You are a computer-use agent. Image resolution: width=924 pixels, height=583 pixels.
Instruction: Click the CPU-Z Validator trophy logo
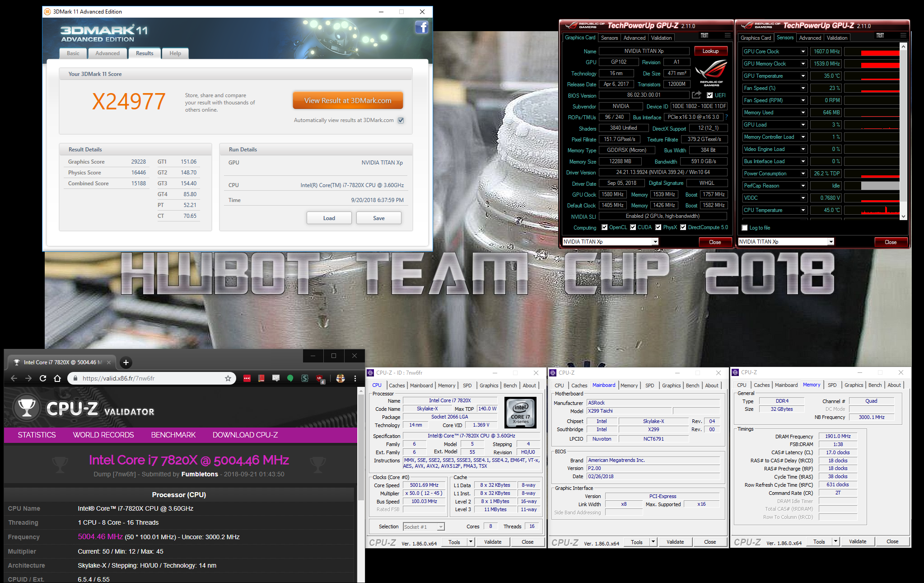coord(27,408)
